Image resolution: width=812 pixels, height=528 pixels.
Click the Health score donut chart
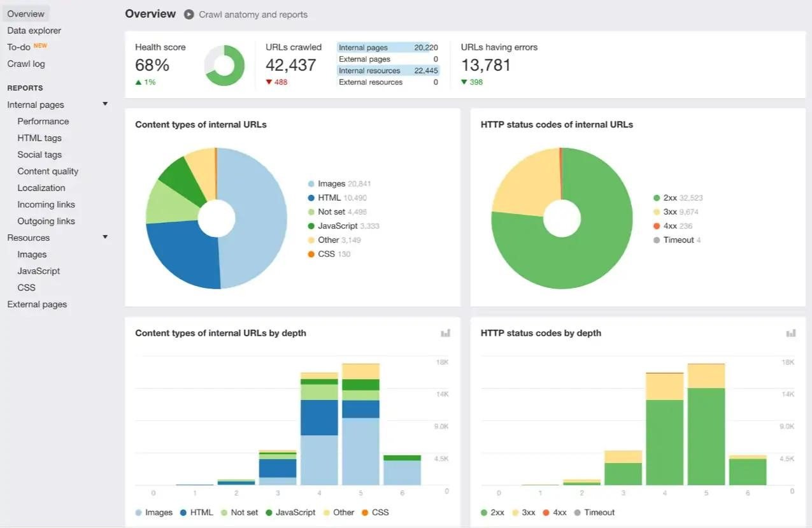224,65
